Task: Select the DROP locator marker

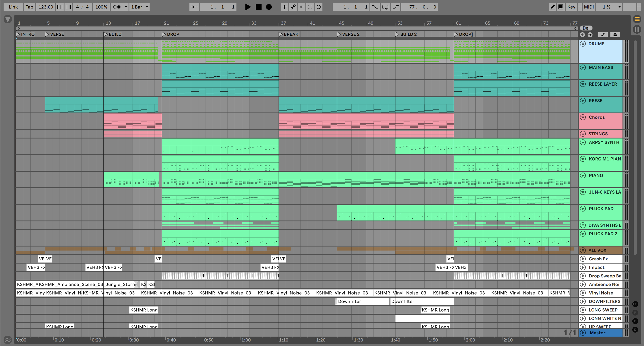Action: click(164, 34)
